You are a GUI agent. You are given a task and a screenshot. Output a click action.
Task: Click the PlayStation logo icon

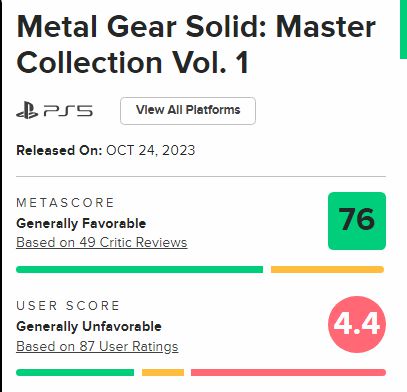27,110
